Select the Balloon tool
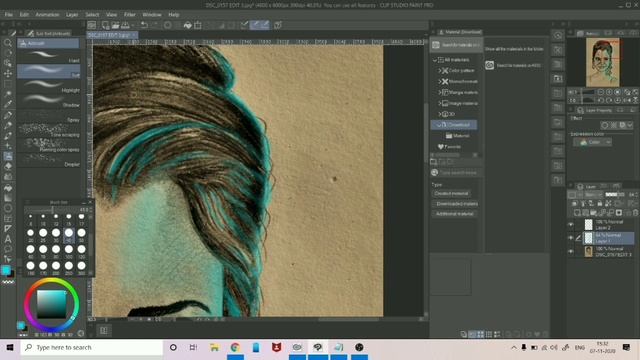Screen dimensions: 640x360 tap(8, 249)
